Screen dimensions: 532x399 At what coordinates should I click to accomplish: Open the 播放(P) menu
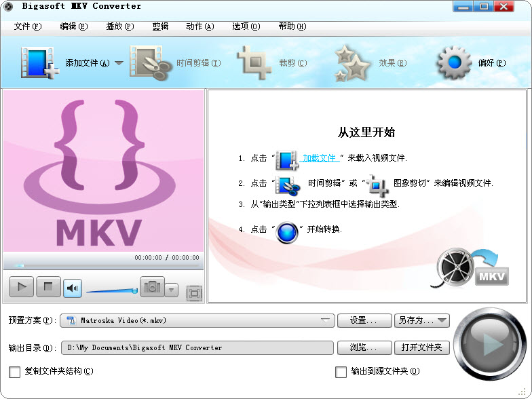click(119, 26)
